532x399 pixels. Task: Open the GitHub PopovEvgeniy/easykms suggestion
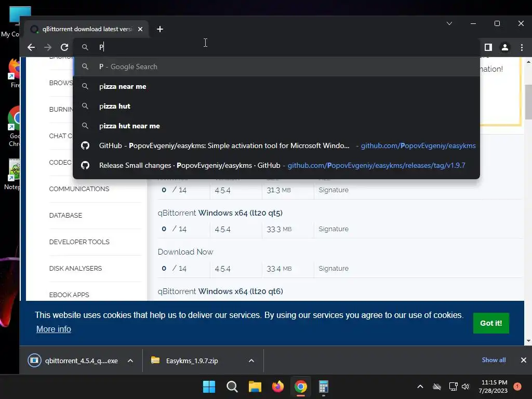click(x=276, y=145)
